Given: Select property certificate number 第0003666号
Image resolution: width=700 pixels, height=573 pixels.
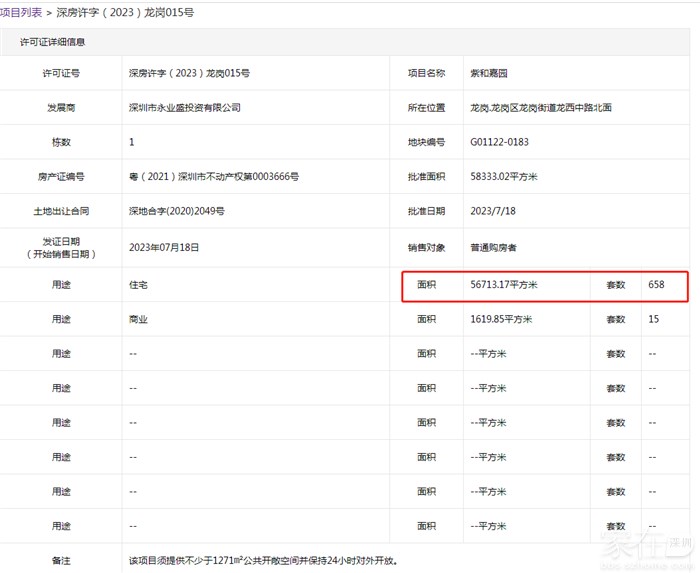Looking at the screenshot, I should point(214,176).
